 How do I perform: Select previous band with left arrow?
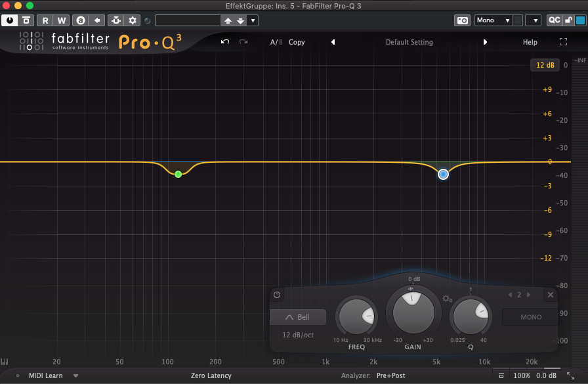point(510,295)
